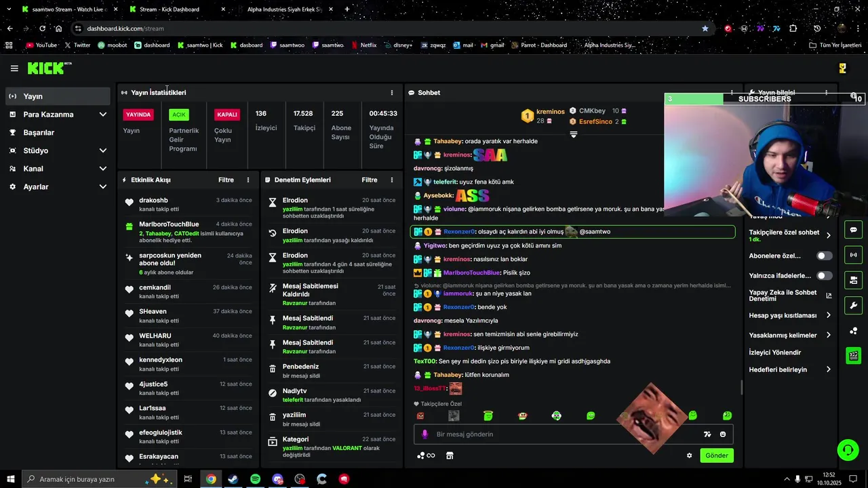
Task: Click the chat panel toggle icon in right rail
Action: pyautogui.click(x=854, y=230)
